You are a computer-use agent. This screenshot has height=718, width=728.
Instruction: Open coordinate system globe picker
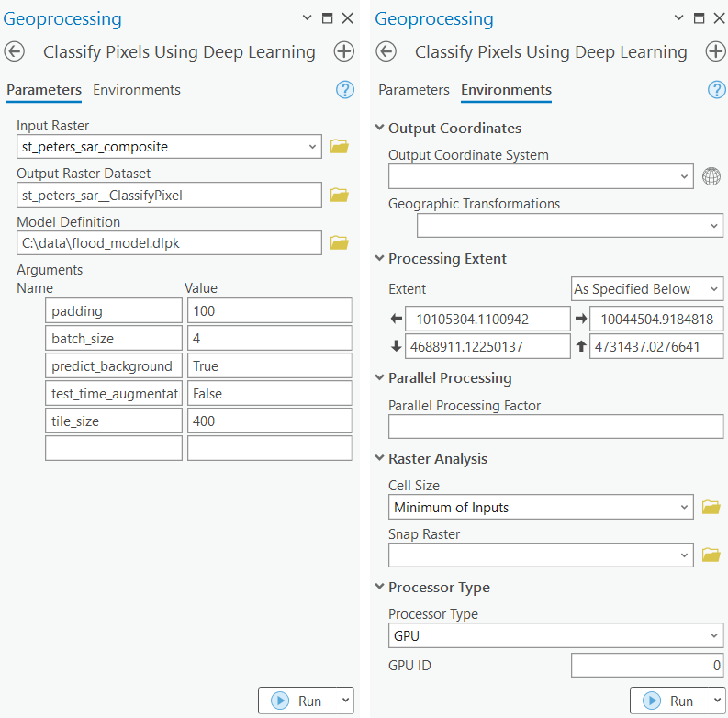click(x=711, y=176)
